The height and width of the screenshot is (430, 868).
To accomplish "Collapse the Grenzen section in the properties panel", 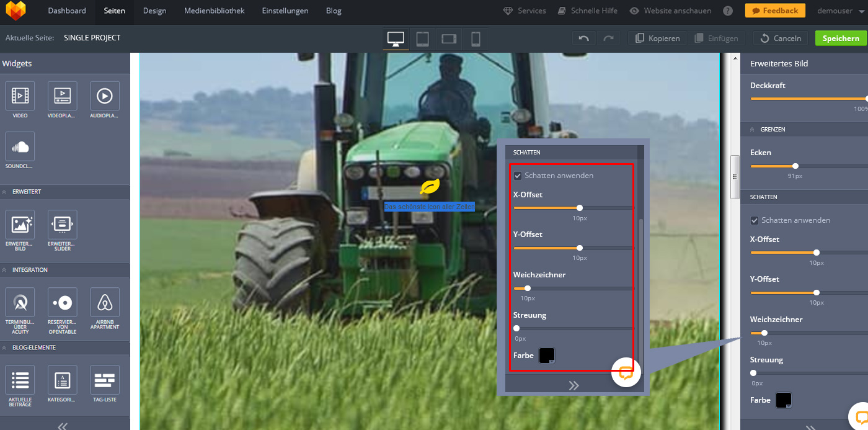I will (x=753, y=130).
